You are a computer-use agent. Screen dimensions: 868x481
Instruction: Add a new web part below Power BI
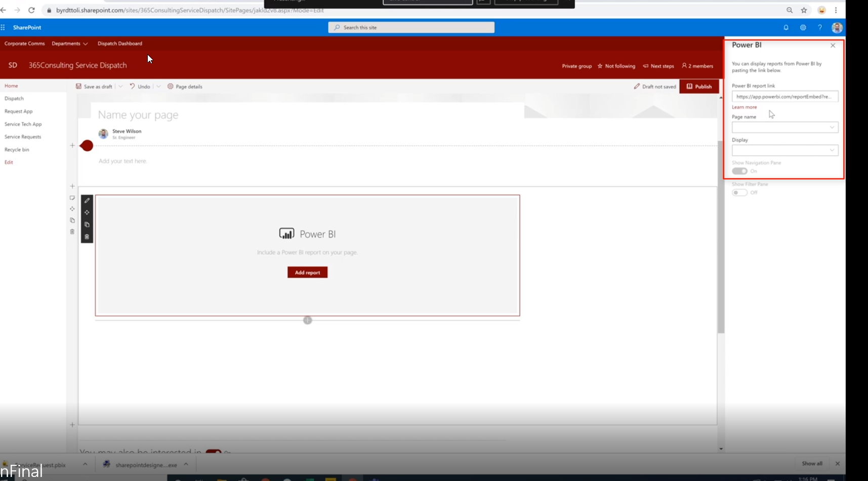pos(308,320)
